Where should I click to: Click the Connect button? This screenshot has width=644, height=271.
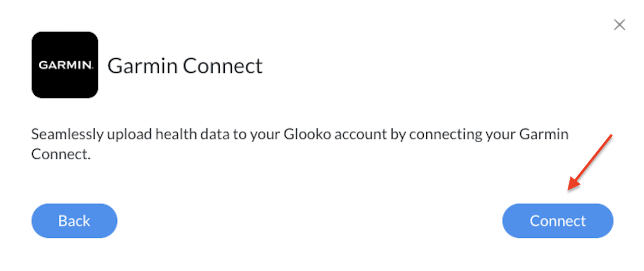click(x=557, y=221)
